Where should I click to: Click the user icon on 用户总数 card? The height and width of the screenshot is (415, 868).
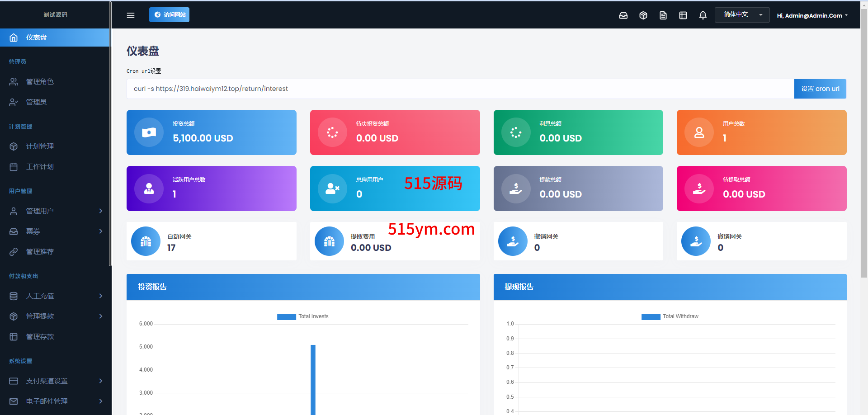pyautogui.click(x=699, y=132)
